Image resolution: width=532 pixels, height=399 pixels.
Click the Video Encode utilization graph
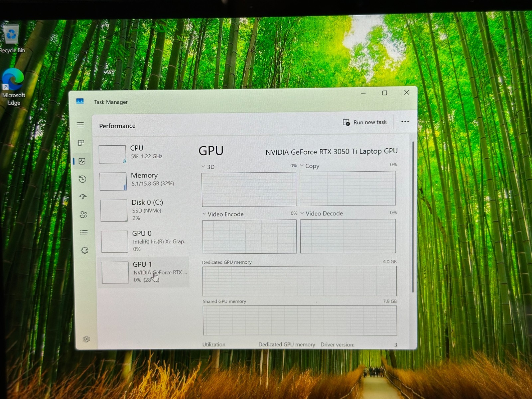click(249, 236)
